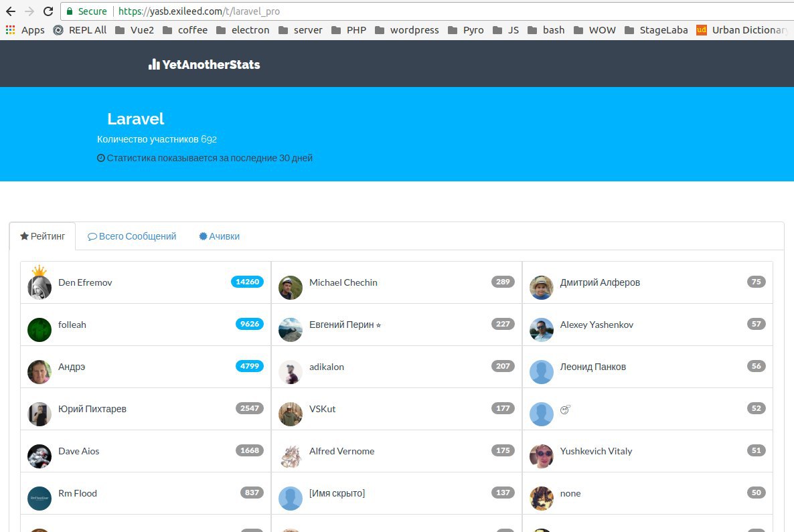Click the 9626 rating badge
794x532 pixels.
[x=250, y=323]
